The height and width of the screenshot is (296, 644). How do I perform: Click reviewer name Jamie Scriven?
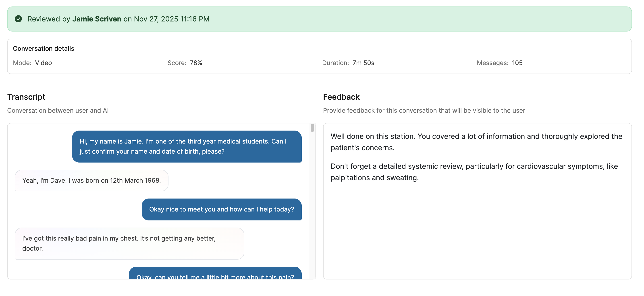tap(97, 19)
